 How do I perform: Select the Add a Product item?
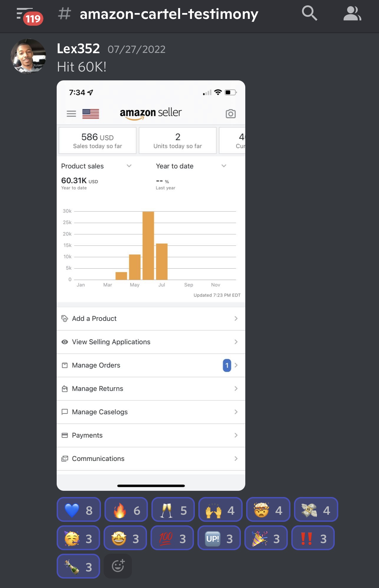click(x=151, y=319)
